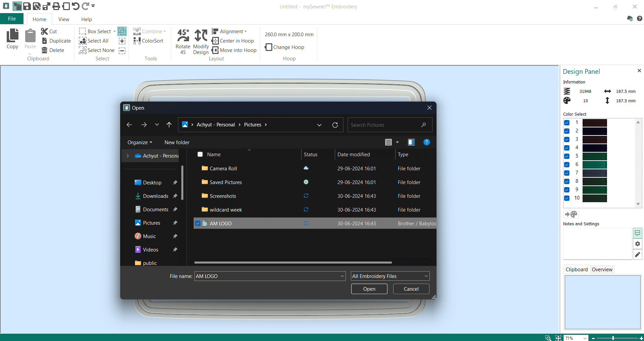Click the Export icon in quick access toolbar
This screenshot has height=341, width=644.
click(x=46, y=6)
